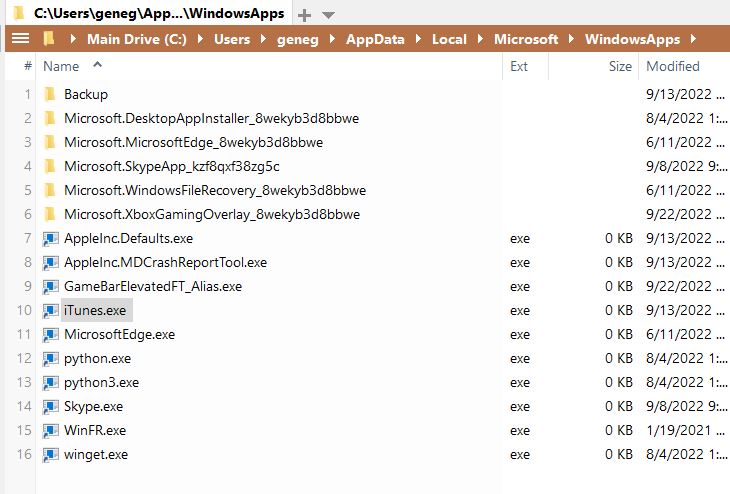Sort by the # column header
730x494 pixels.
pos(28,66)
